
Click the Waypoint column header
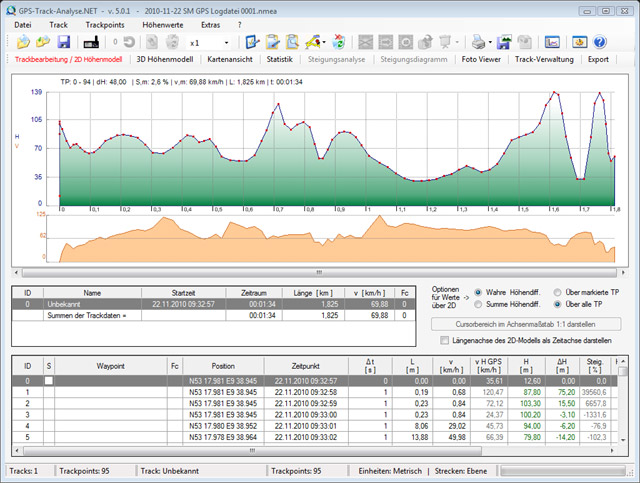click(111, 366)
